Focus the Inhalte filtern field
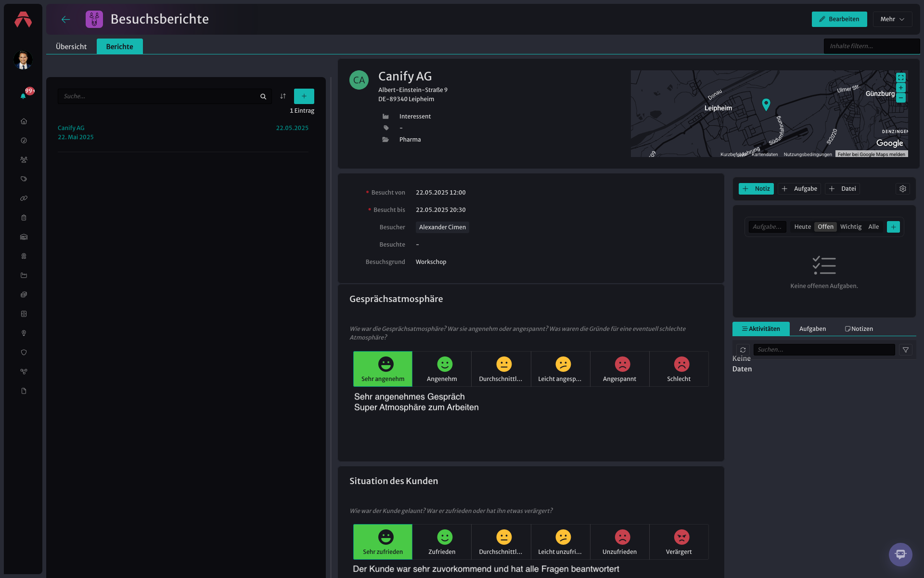The width and height of the screenshot is (924, 578). pos(872,46)
